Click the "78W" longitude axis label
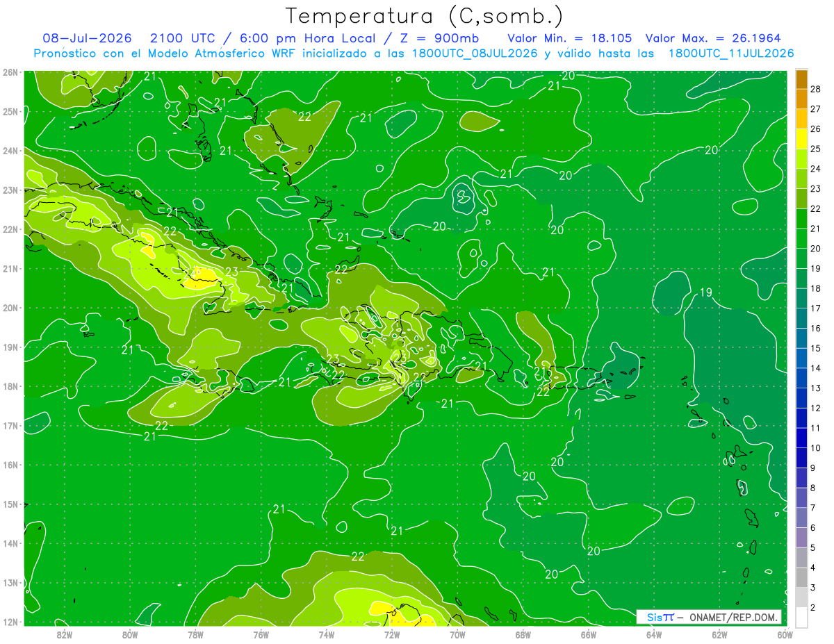Image resolution: width=834 pixels, height=644 pixels. (x=195, y=634)
